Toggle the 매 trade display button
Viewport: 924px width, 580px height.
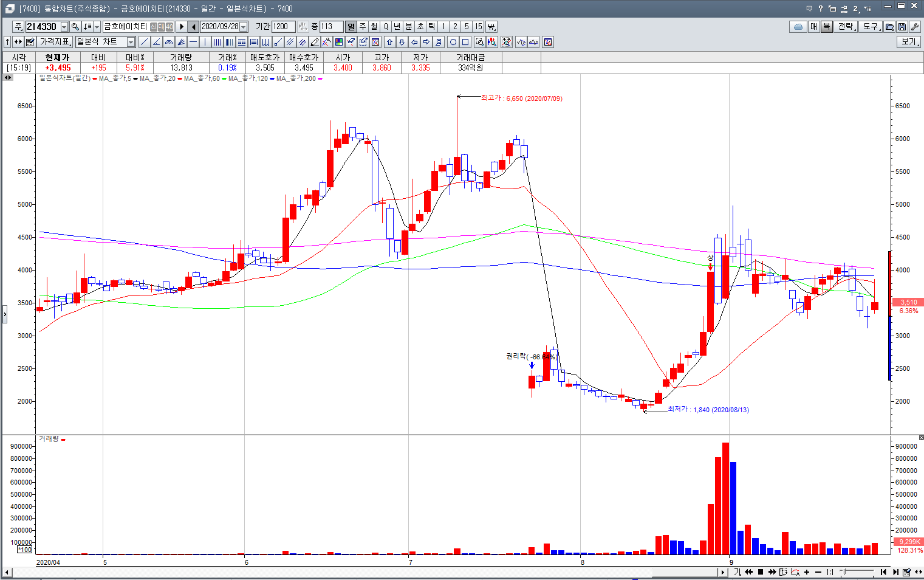[x=814, y=27]
